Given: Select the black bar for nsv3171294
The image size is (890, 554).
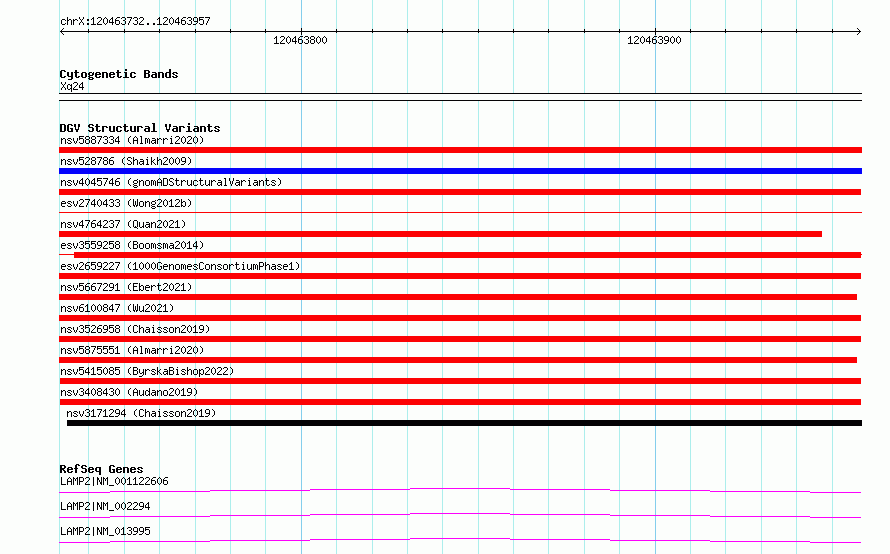Looking at the screenshot, I should click(464, 423).
